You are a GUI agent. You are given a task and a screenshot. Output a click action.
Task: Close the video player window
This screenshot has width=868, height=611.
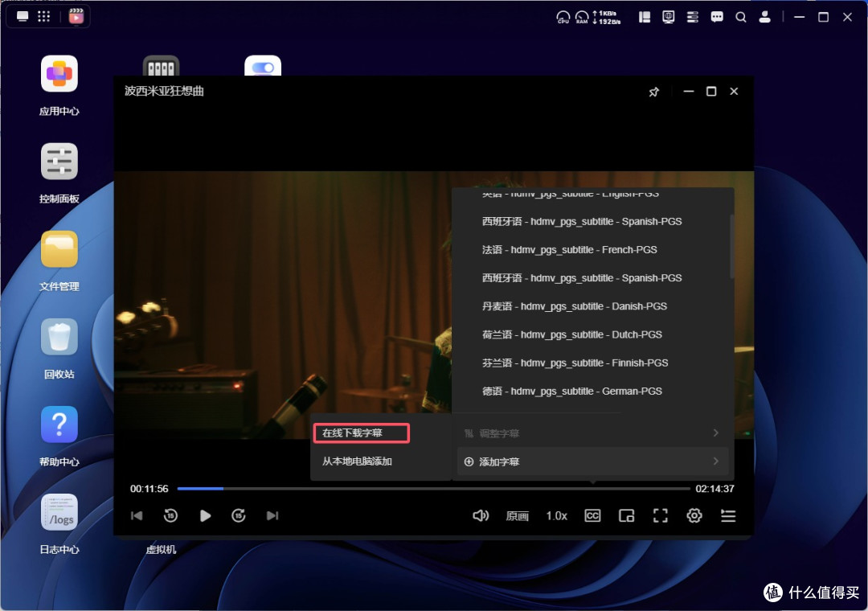(734, 92)
